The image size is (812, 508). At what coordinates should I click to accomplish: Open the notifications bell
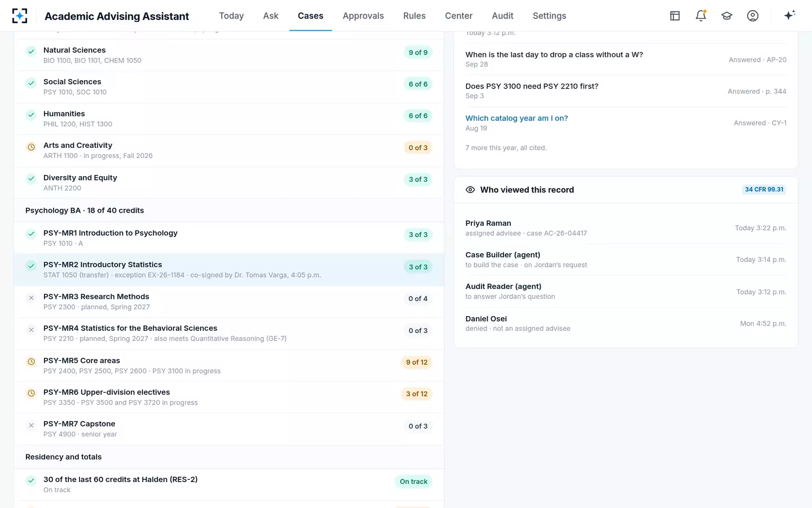pyautogui.click(x=701, y=16)
